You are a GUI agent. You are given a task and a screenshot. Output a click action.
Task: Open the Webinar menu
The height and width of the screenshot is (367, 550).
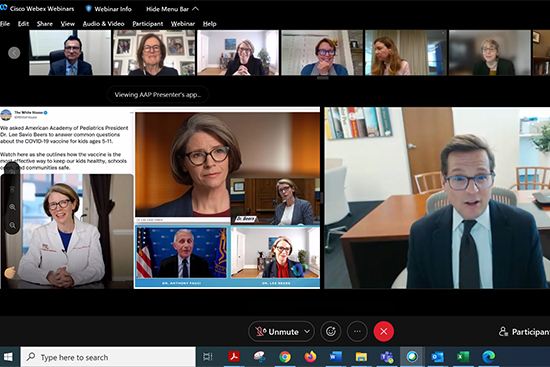tap(183, 24)
